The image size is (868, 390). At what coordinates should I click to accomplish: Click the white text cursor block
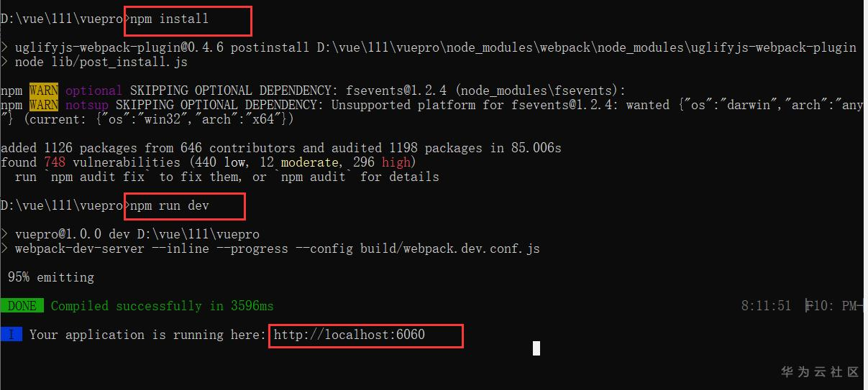[536, 348]
